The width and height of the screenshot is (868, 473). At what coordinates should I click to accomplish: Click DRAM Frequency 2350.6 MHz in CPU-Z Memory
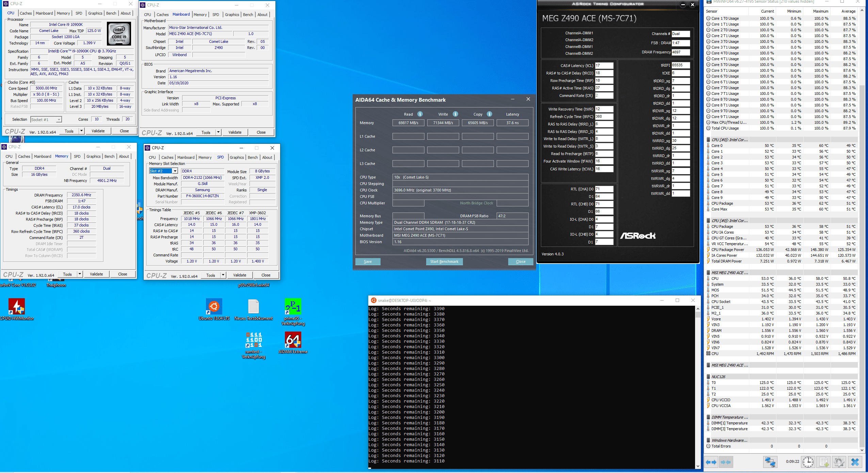coord(81,195)
